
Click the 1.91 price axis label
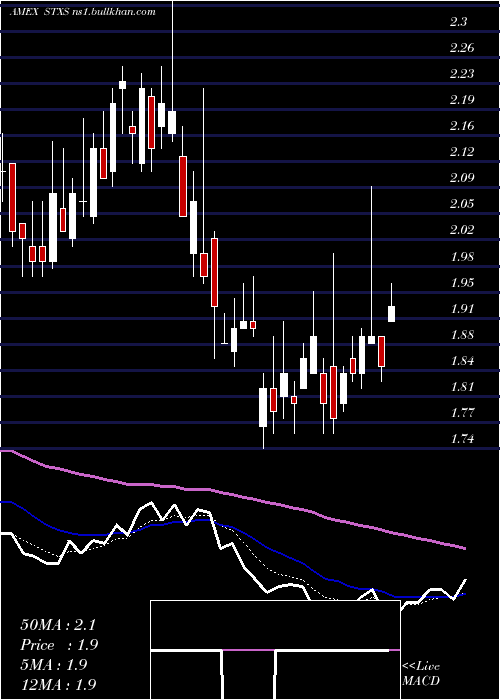[x=462, y=308]
